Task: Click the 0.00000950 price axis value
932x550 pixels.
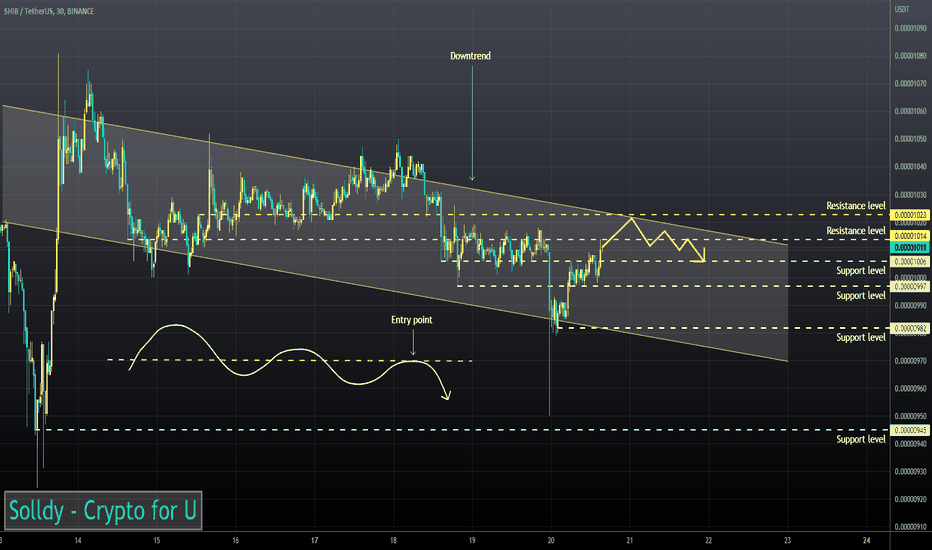Action: [910, 416]
